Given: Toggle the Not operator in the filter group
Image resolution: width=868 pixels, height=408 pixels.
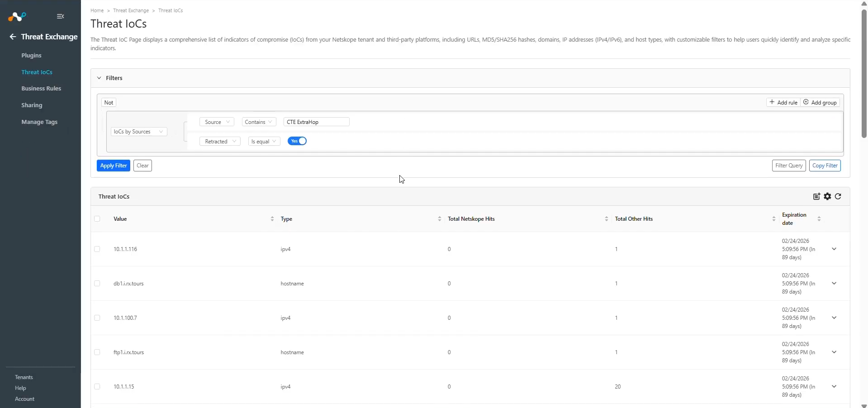Looking at the screenshot, I should pyautogui.click(x=109, y=103).
